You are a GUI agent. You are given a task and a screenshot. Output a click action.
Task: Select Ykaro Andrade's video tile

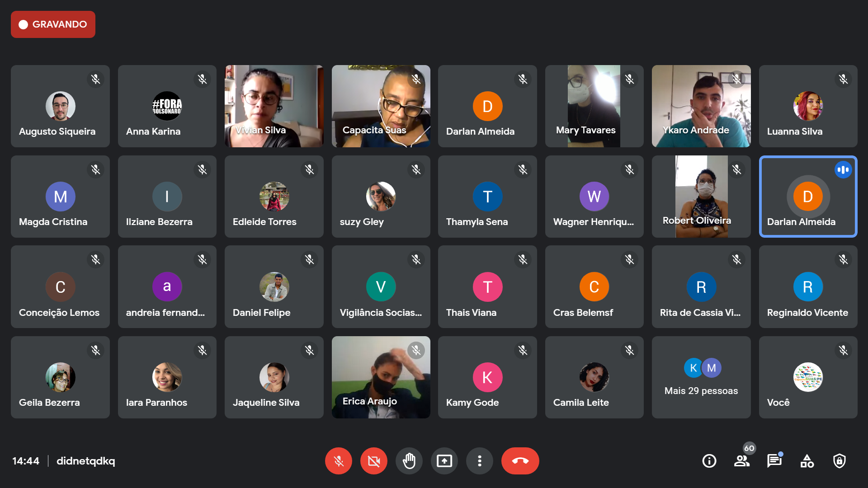pos(701,106)
